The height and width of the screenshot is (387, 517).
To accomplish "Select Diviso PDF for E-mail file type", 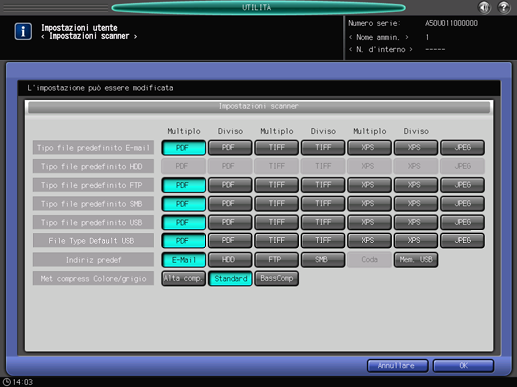I will click(230, 148).
